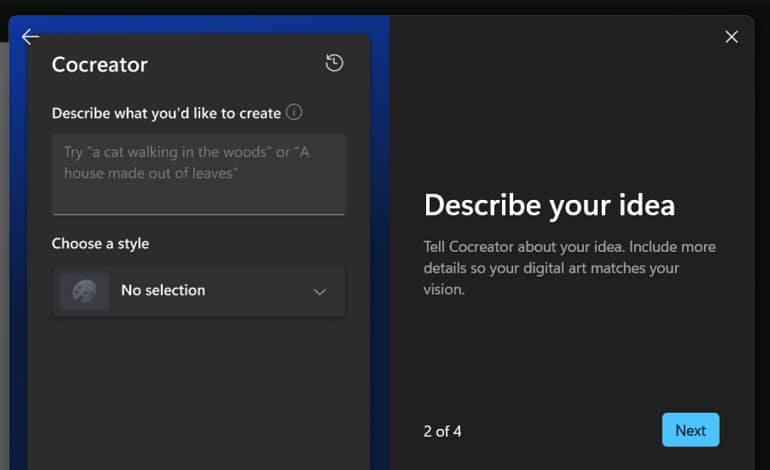Click the dark strip above the dialog
This screenshot has width=770, height=470.
pos(385,6)
